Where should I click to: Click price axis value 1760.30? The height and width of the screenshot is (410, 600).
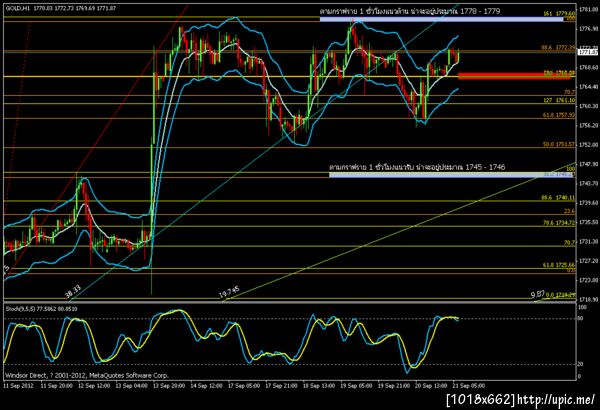588,106
